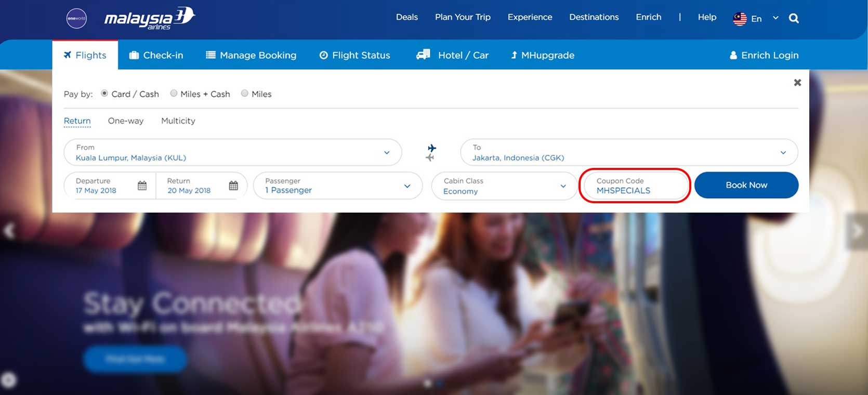Image resolution: width=868 pixels, height=395 pixels.
Task: Click the Departure date 17 May 2018
Action: point(96,191)
